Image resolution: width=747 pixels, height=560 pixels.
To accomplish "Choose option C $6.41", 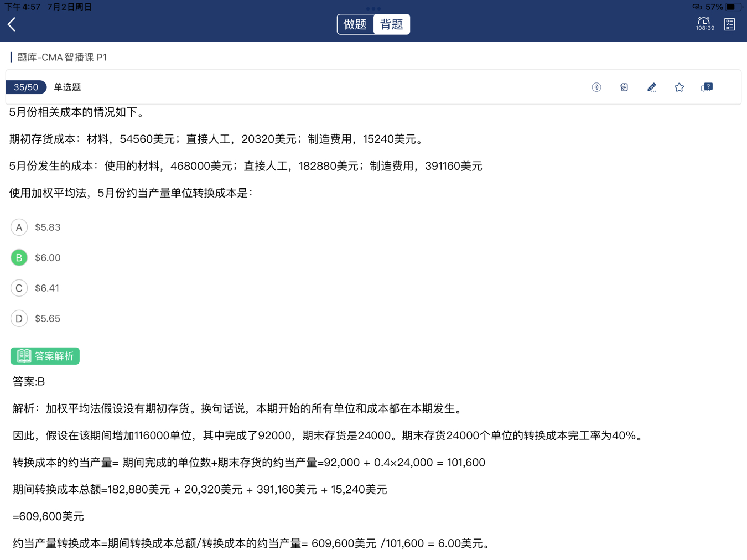I will [x=19, y=288].
